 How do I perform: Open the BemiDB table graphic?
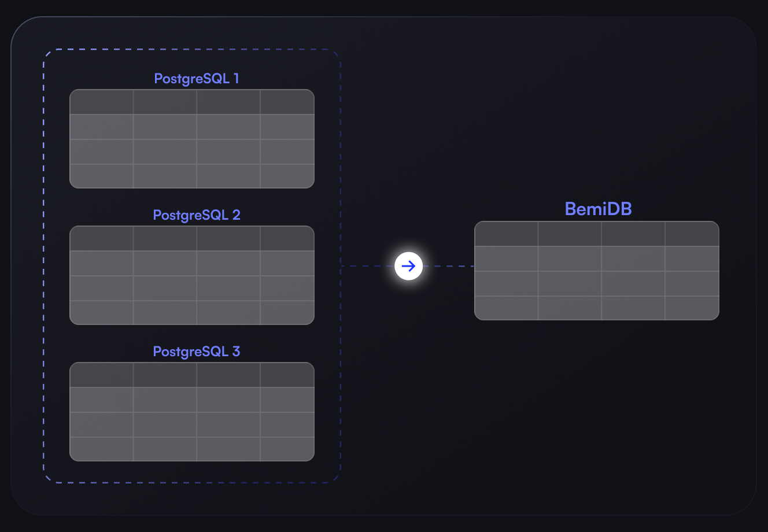[x=597, y=271]
